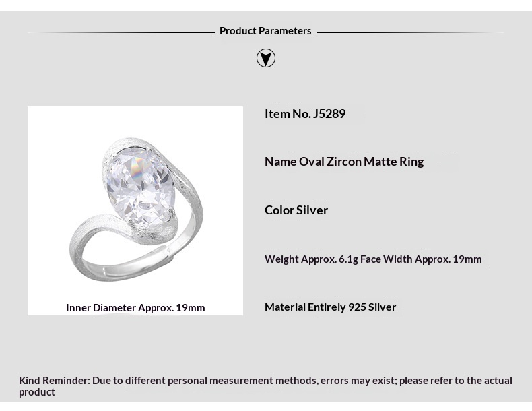Screen dimensions: 532x411
Task: Click the Product Parameters heading
Action: [x=265, y=31]
